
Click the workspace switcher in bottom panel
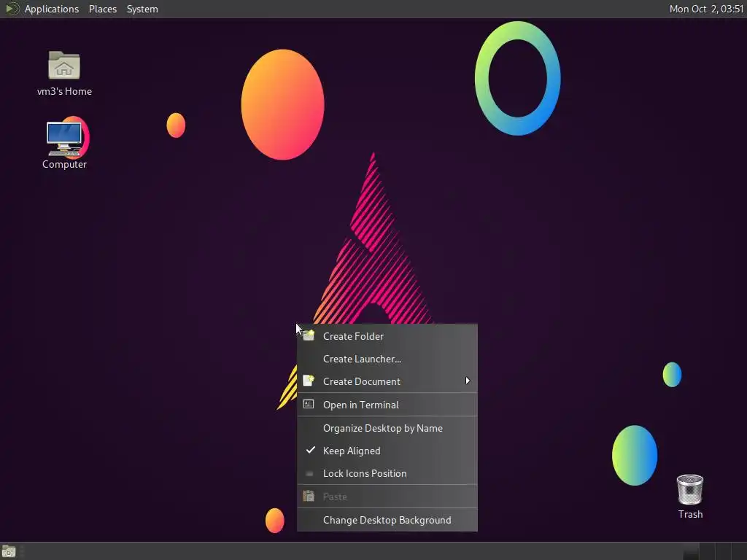pyautogui.click(x=713, y=551)
